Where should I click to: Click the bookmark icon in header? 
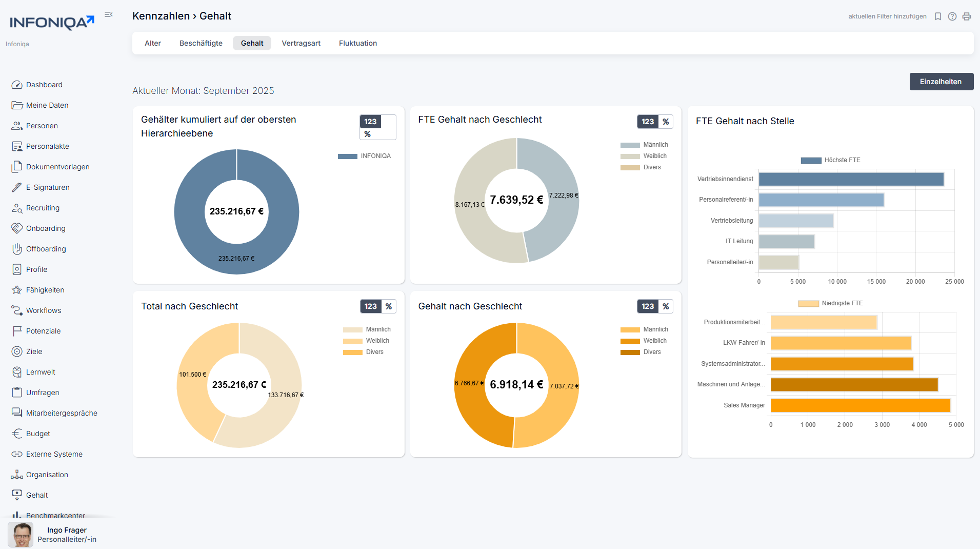[938, 16]
